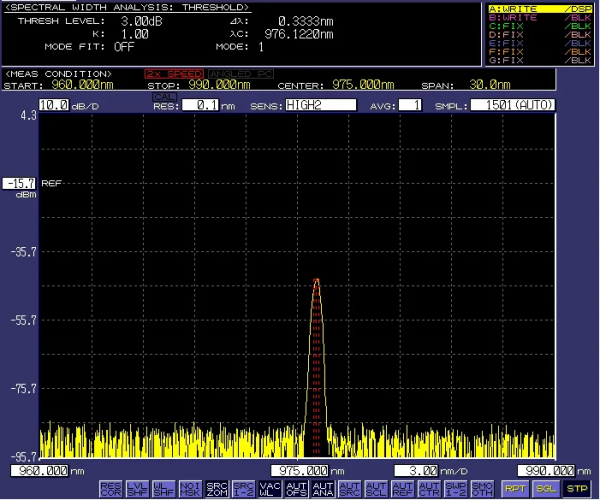Click the AUT REF auto reference icon
Viewport: 600px width, 500px height.
(x=404, y=488)
